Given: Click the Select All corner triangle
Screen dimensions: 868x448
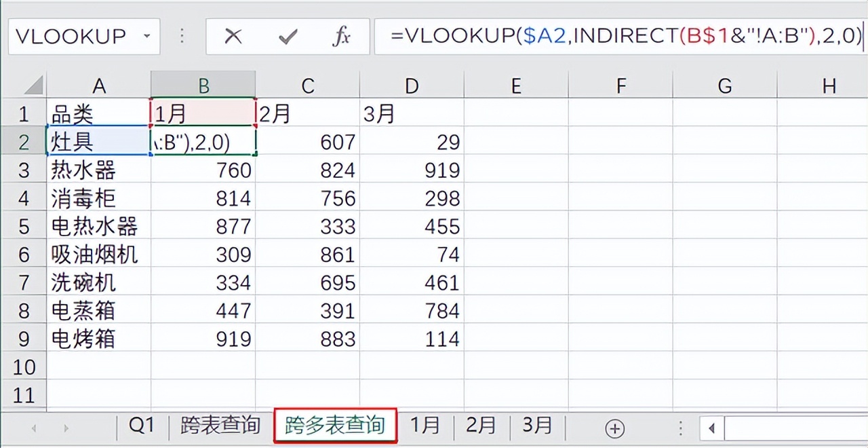Looking at the screenshot, I should 33,86.
